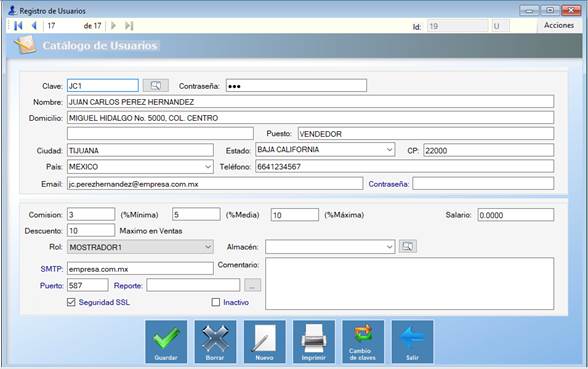The width and height of the screenshot is (588, 369).
Task: Open the Acciones menu
Action: 559,26
